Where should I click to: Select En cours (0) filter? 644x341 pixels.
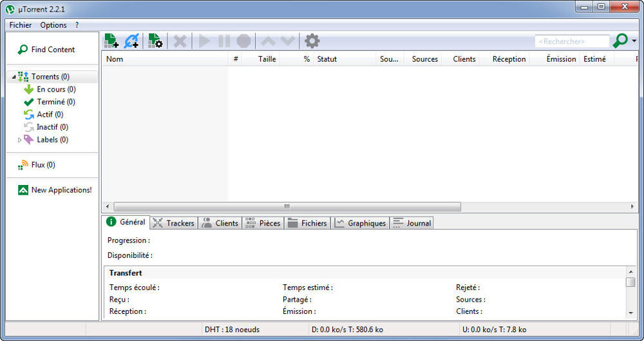[50, 89]
